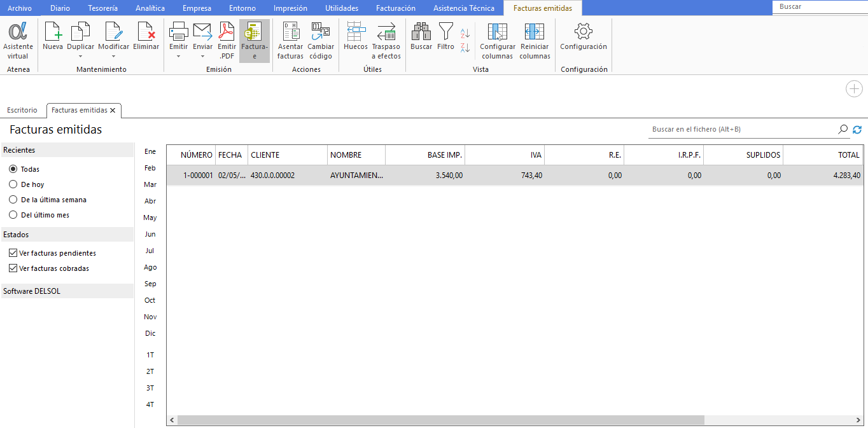This screenshot has width=868, height=428.
Task: Click the Software DELSOL section
Action: coord(67,291)
